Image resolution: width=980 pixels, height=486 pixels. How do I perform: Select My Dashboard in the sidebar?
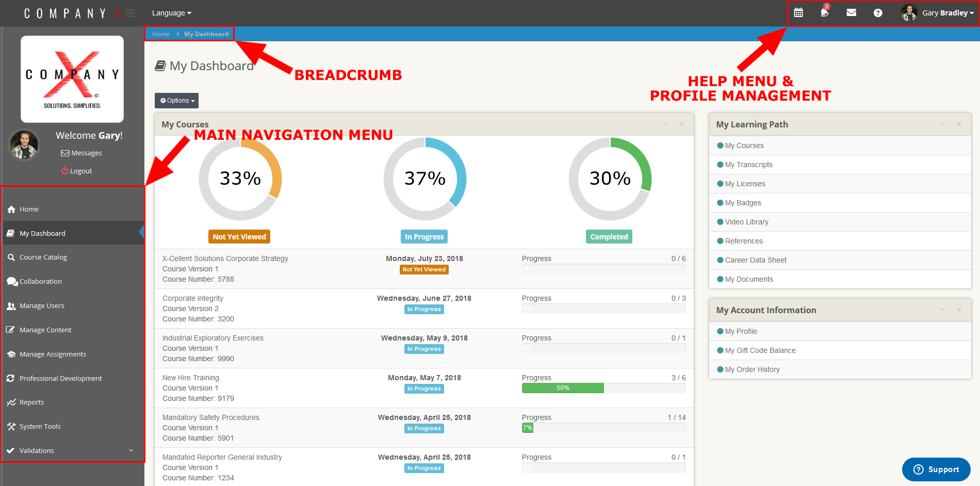tap(41, 233)
